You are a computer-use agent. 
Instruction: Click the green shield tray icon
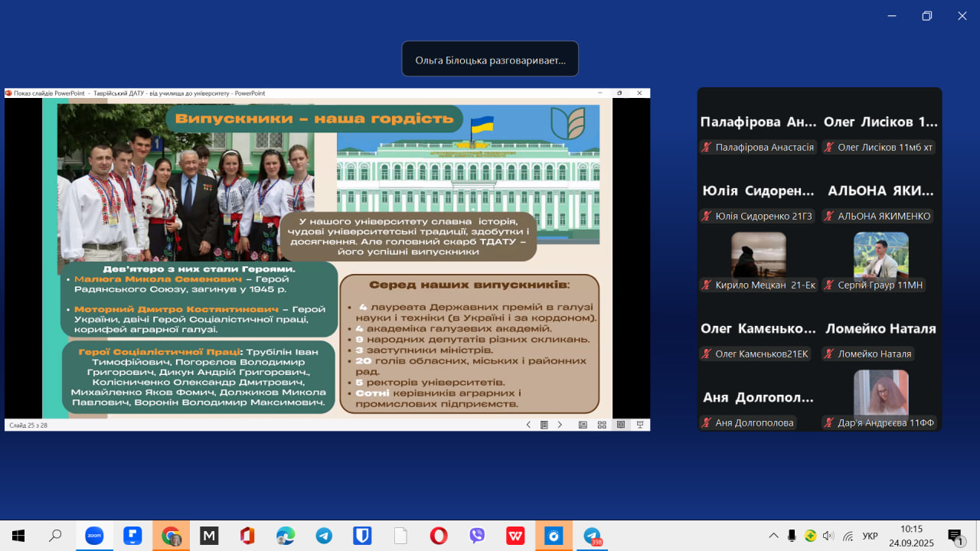click(x=810, y=536)
